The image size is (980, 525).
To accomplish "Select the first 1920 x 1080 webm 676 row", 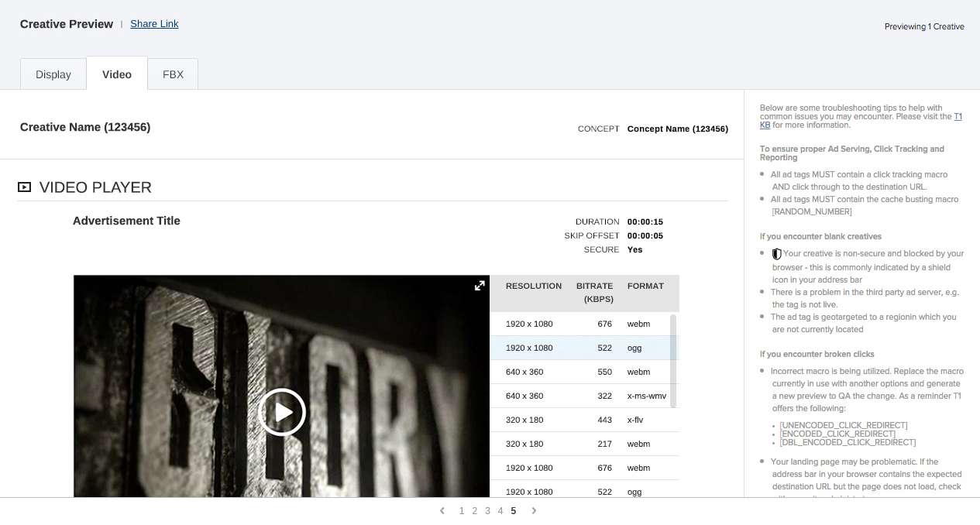I will pyautogui.click(x=584, y=324).
